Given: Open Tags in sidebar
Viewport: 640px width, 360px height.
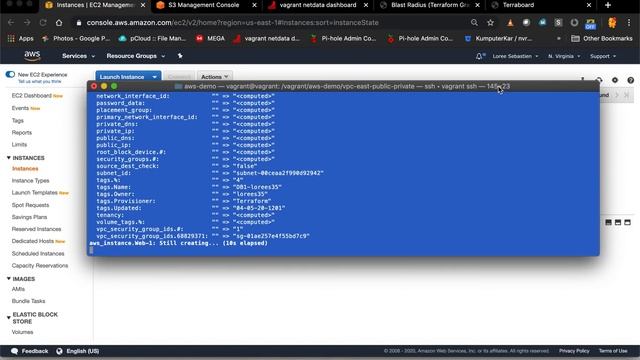Looking at the screenshot, I should [18, 120].
